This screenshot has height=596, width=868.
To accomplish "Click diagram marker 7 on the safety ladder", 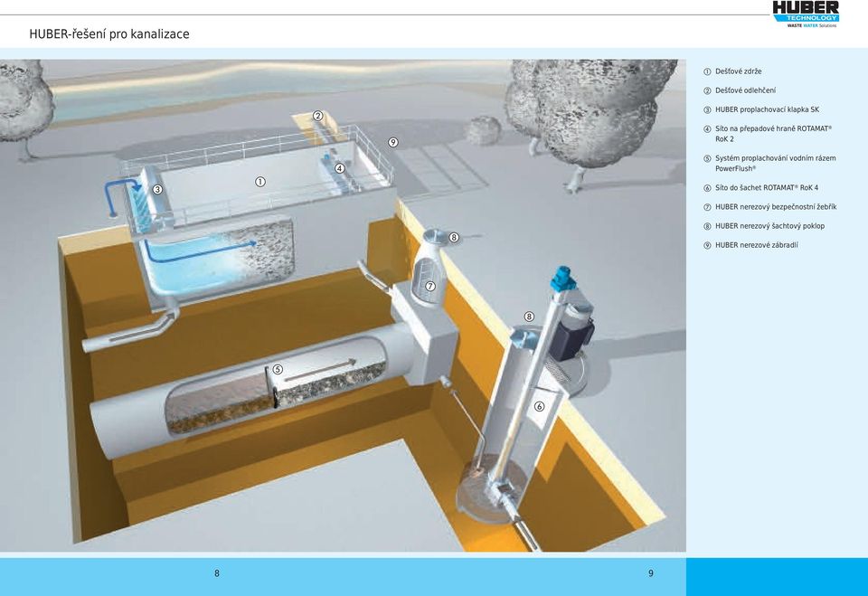I will [430, 287].
